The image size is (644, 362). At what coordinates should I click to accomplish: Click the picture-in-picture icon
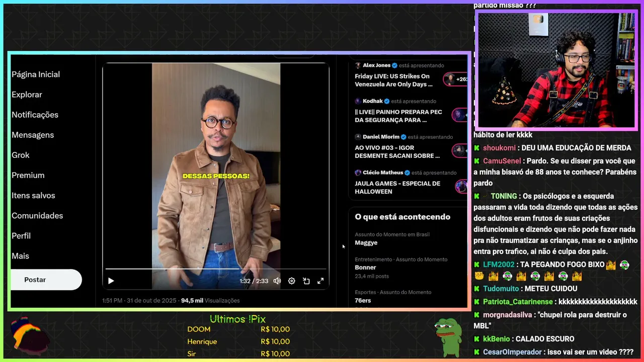coord(306,281)
